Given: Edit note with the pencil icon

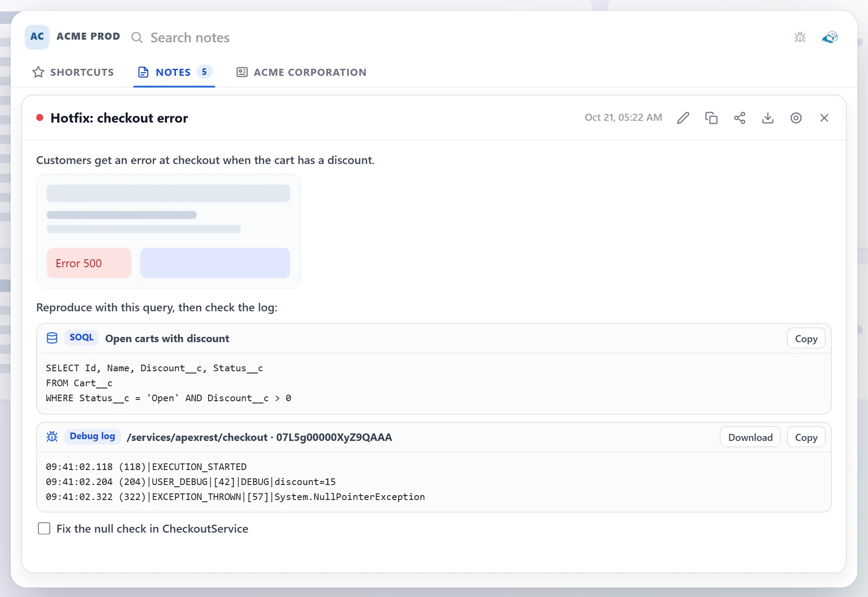Looking at the screenshot, I should click(683, 118).
